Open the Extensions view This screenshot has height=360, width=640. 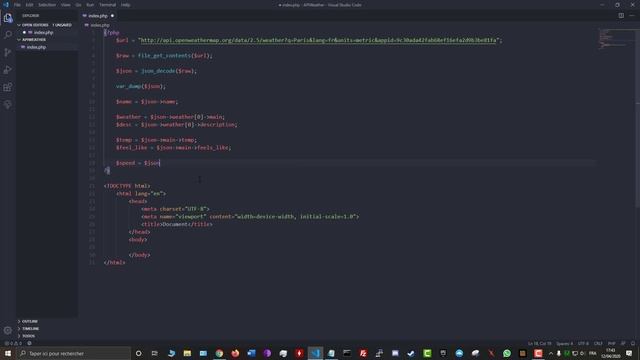(x=8, y=87)
